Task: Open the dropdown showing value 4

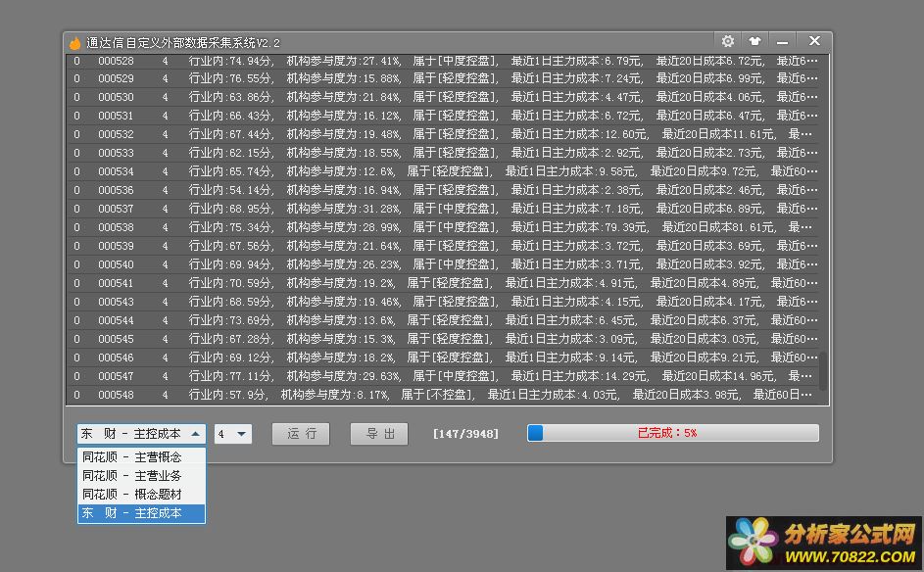Action: click(x=233, y=434)
